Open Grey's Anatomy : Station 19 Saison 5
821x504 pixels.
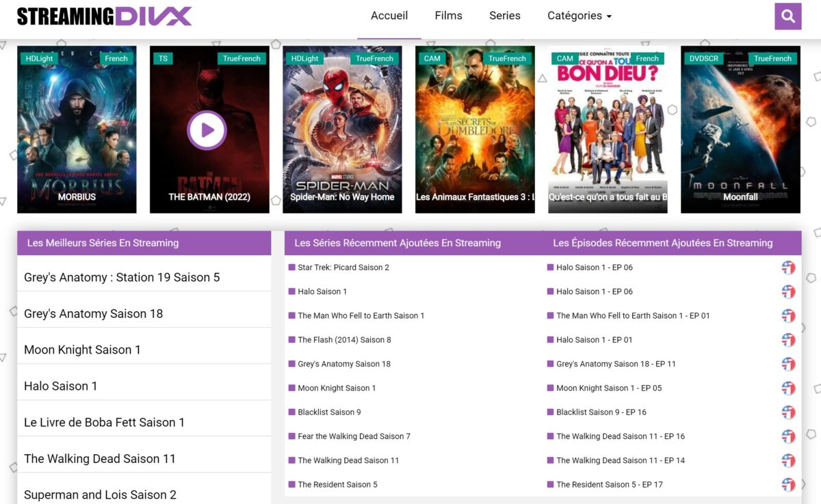(x=122, y=278)
